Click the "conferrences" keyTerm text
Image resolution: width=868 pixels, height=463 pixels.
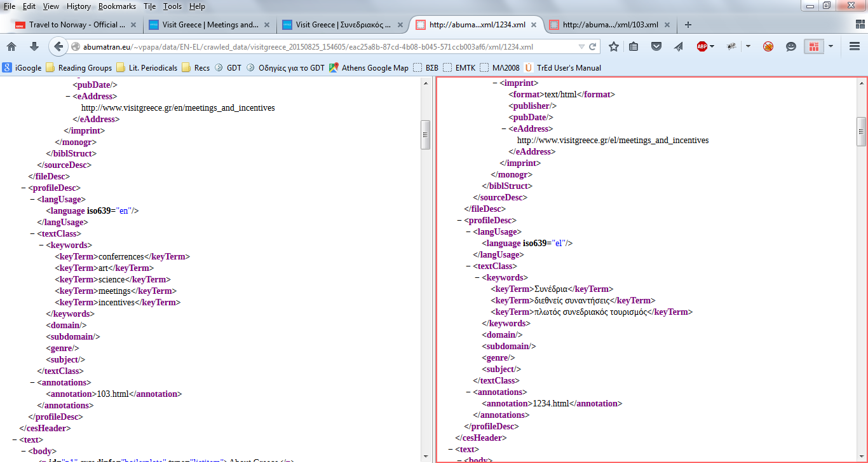(121, 257)
